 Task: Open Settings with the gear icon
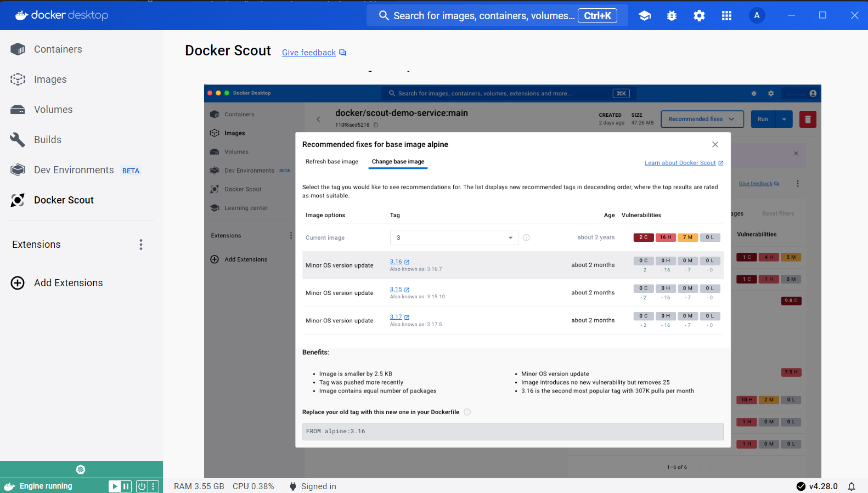(699, 16)
